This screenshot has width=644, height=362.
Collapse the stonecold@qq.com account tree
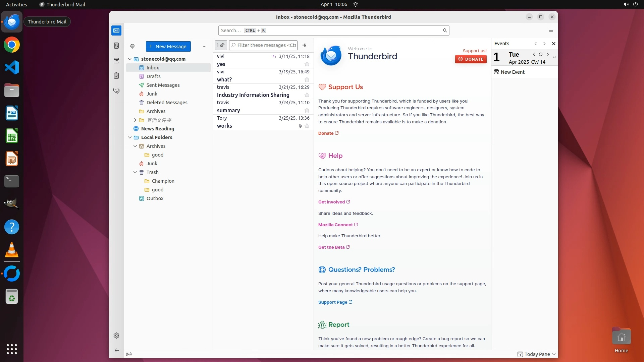point(130,59)
